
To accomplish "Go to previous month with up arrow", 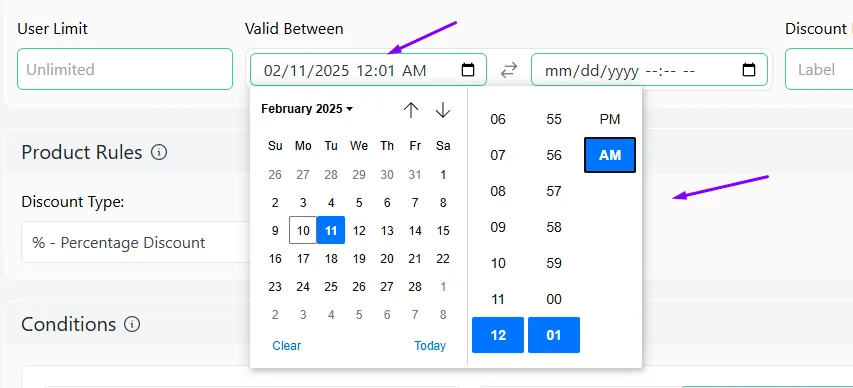I will point(411,110).
